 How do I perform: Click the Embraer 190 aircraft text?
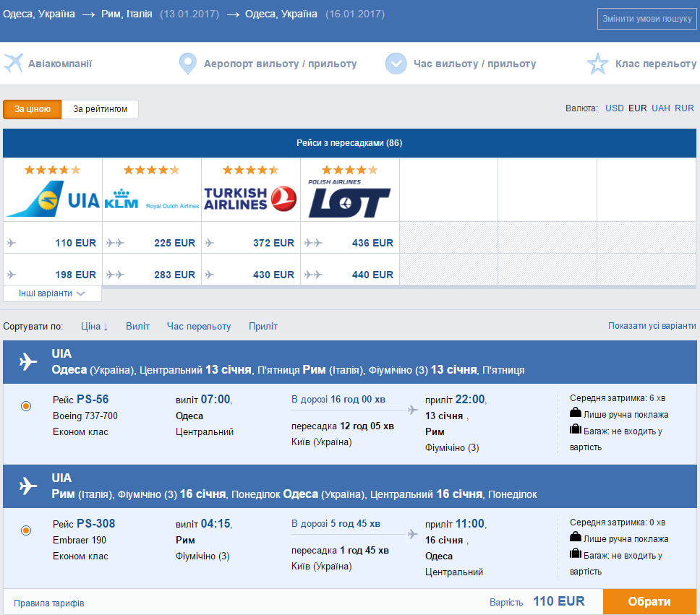(x=80, y=540)
